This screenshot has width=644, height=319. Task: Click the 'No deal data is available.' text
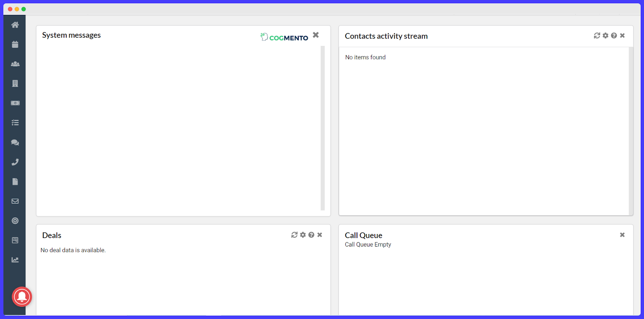[73, 250]
